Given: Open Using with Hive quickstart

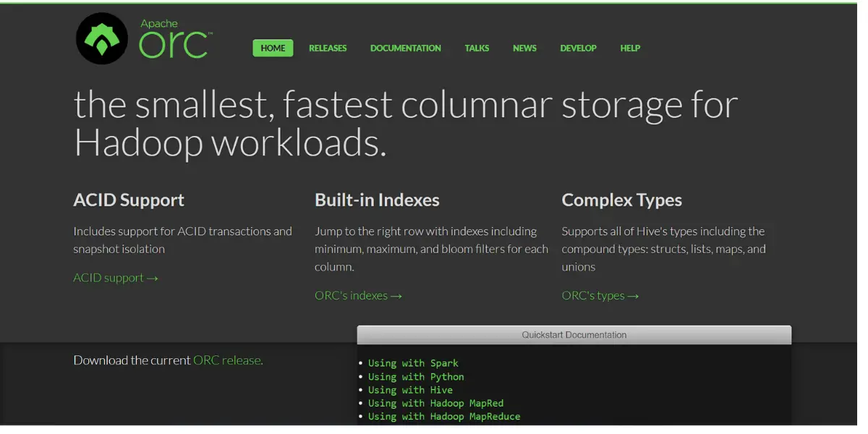Looking at the screenshot, I should click(x=410, y=390).
